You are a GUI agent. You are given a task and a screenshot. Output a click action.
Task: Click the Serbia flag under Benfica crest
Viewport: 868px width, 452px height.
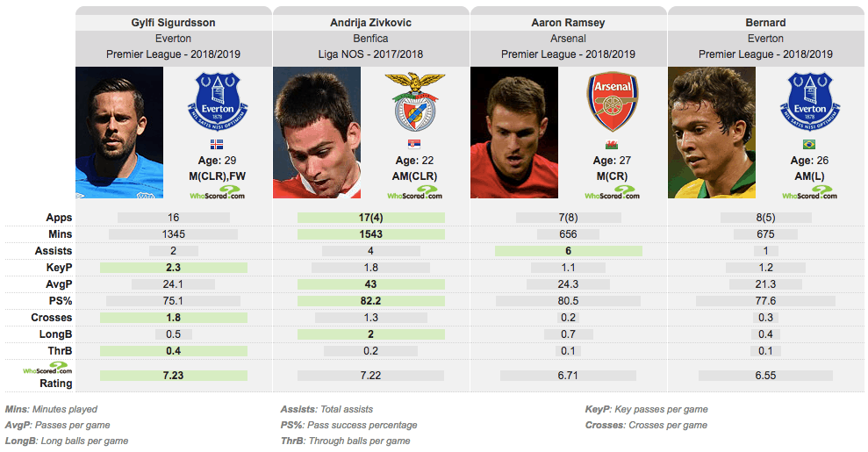pyautogui.click(x=414, y=145)
